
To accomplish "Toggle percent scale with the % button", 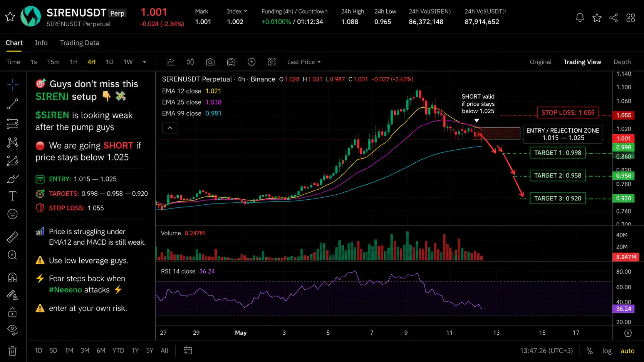I will tap(589, 350).
